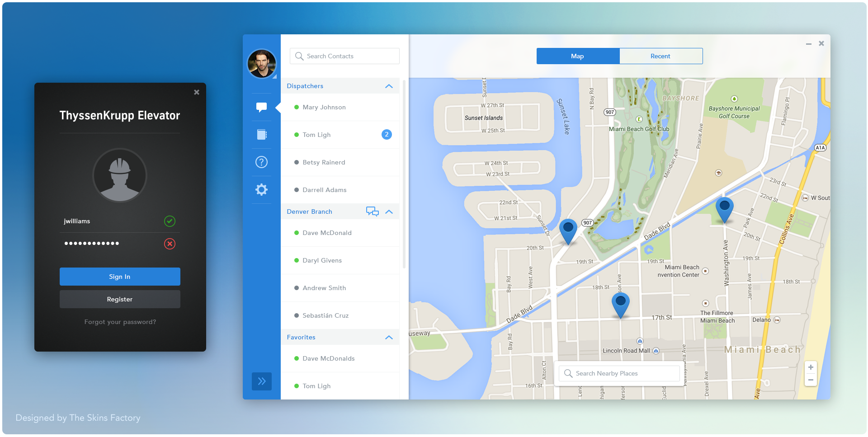
Task: Click the Sign In button
Action: click(x=120, y=277)
